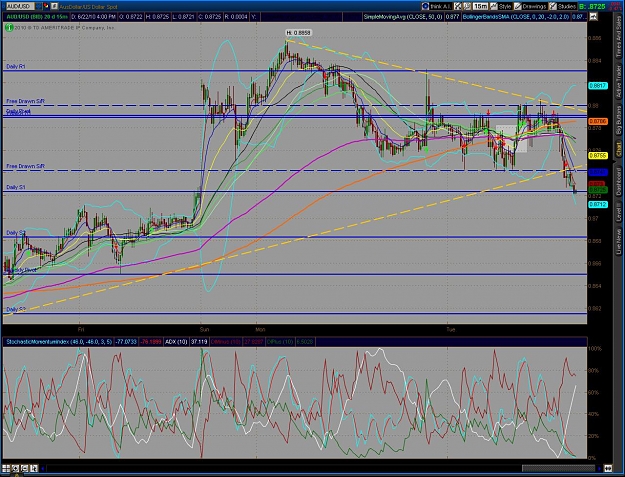This screenshot has width=625, height=477.
Task: Click the upper Free Drawn S/R label
Action: point(25,101)
